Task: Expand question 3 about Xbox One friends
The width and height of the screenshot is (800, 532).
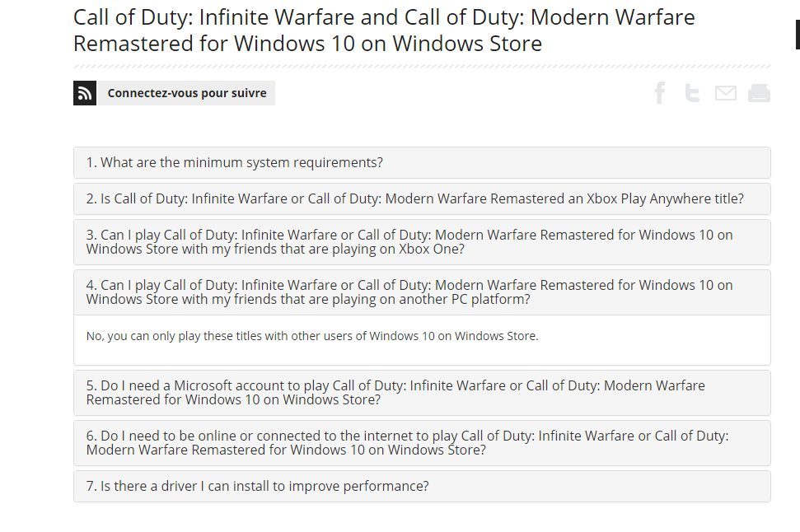Action: (421, 242)
